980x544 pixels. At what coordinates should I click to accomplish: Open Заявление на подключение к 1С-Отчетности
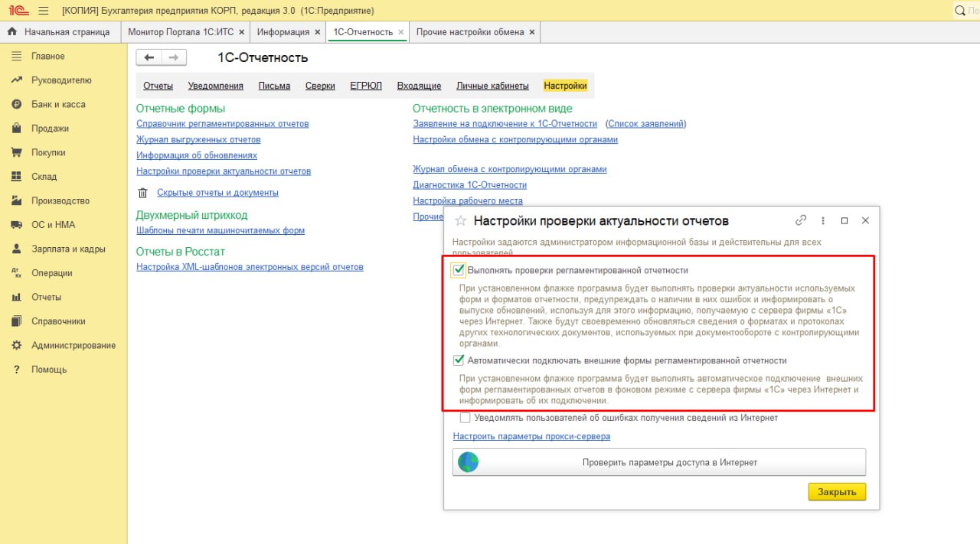(505, 124)
